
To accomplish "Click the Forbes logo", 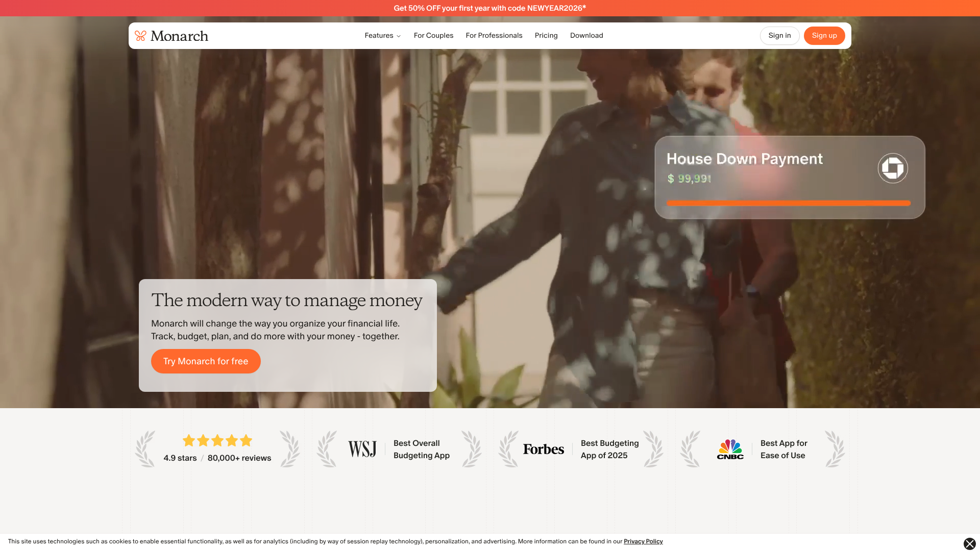I will tap(543, 449).
